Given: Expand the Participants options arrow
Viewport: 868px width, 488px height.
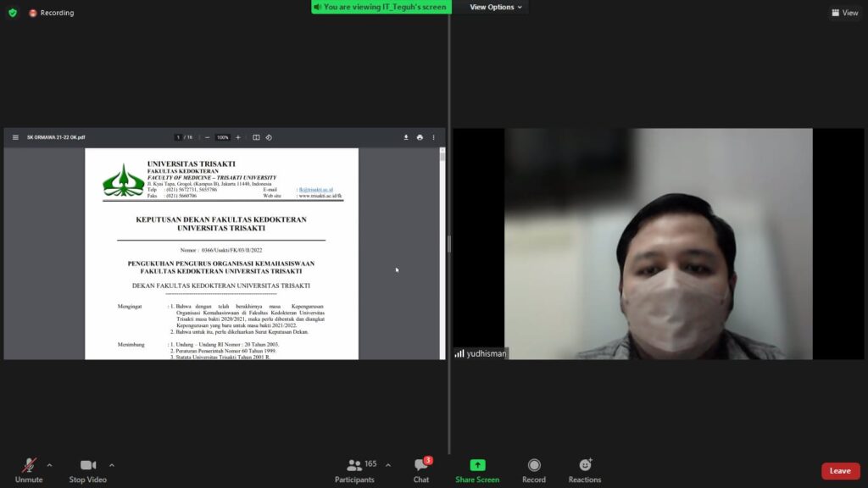Looking at the screenshot, I should (388, 465).
